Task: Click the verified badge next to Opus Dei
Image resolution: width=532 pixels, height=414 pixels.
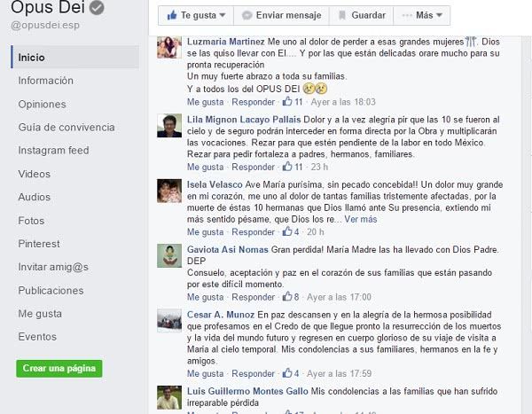Action: tap(97, 8)
